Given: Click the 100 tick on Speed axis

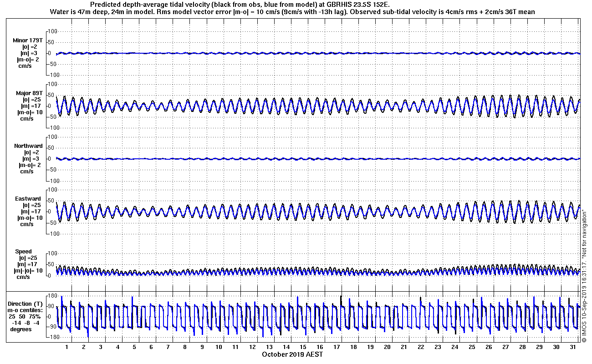Looking at the screenshot, I should pyautogui.click(x=51, y=253).
